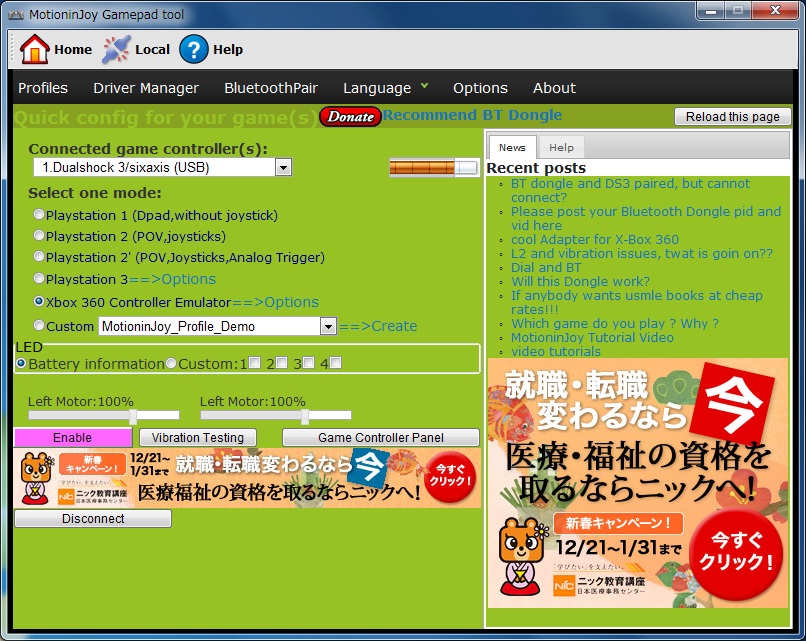
Task: Open the Options menu
Action: (480, 88)
